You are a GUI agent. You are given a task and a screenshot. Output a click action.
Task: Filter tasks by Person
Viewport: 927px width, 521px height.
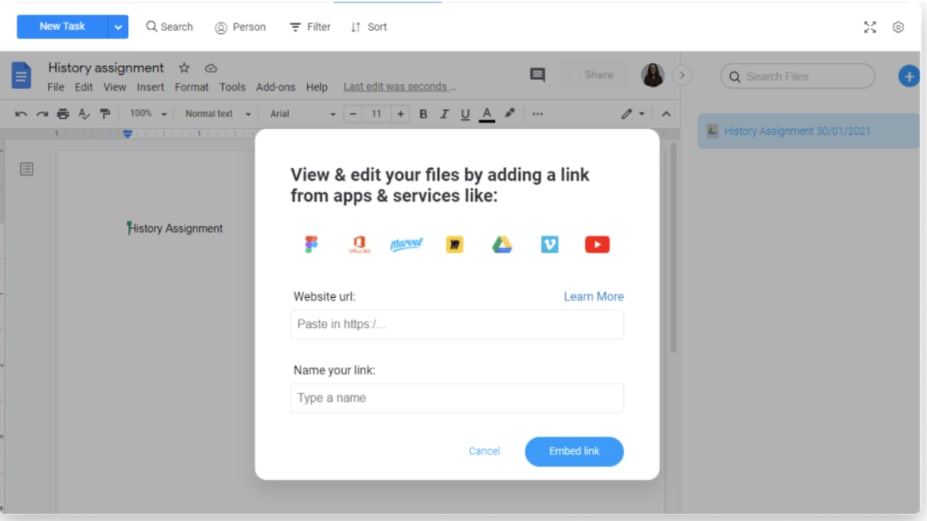(x=240, y=27)
